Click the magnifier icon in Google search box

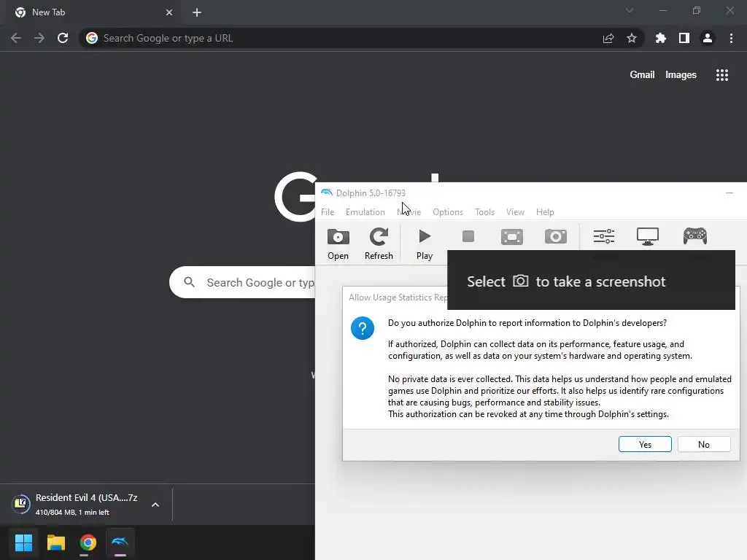tap(189, 282)
